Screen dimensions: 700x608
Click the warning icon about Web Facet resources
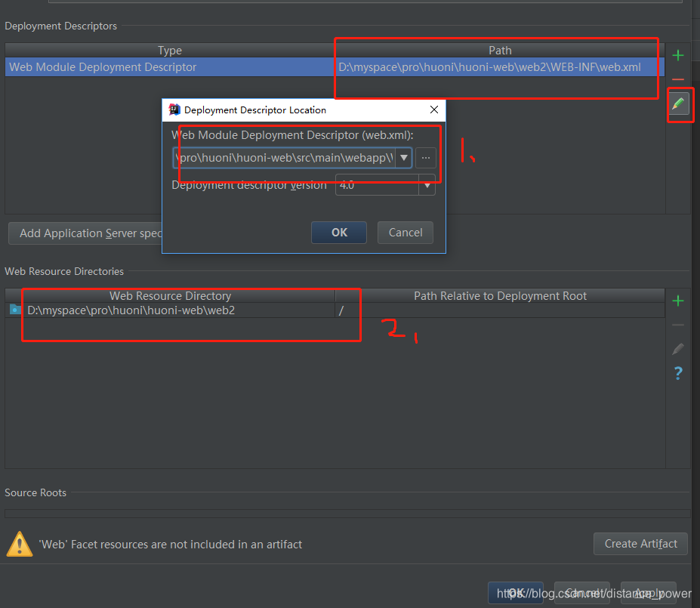pos(19,544)
